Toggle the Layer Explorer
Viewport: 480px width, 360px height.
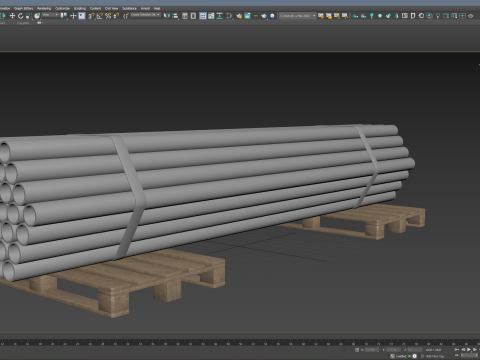pyautogui.click(x=193, y=16)
